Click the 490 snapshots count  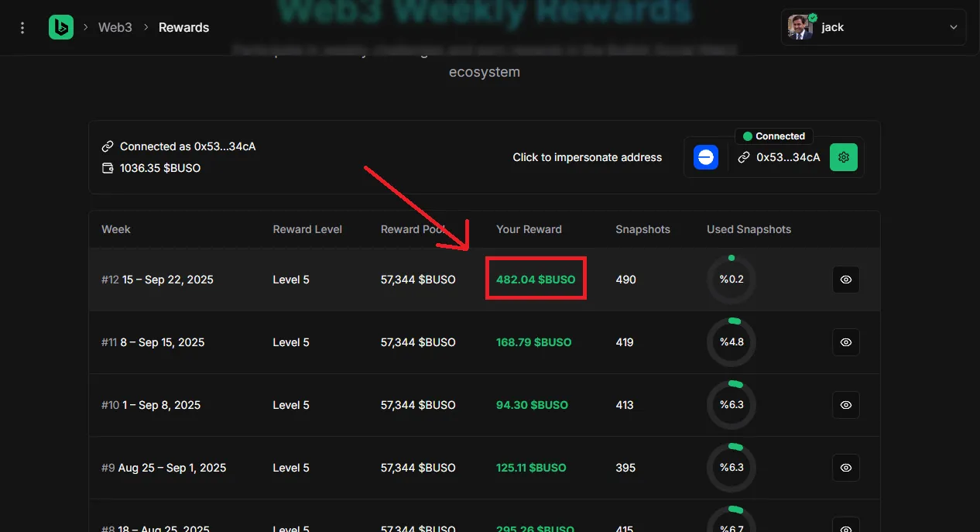pyautogui.click(x=625, y=280)
